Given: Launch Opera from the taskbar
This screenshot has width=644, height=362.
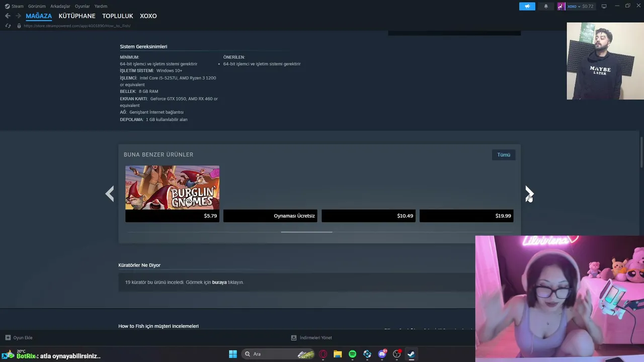Looking at the screenshot, I should (x=323, y=354).
